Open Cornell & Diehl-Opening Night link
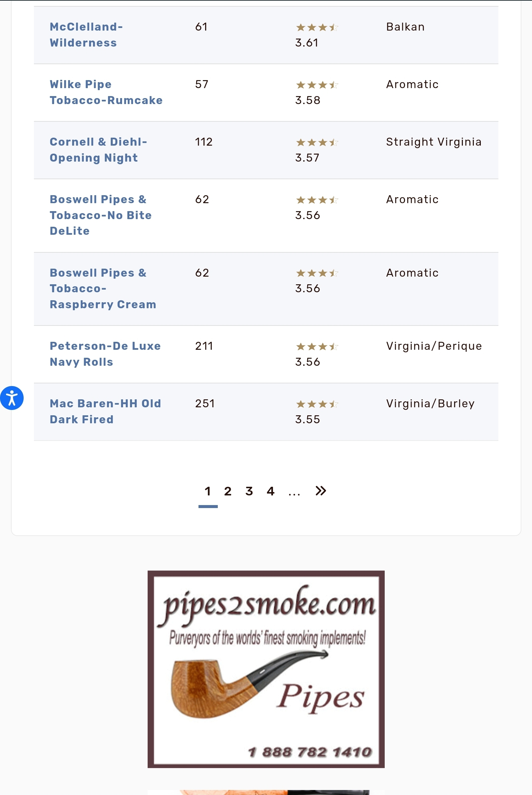The image size is (532, 795). coord(98,150)
